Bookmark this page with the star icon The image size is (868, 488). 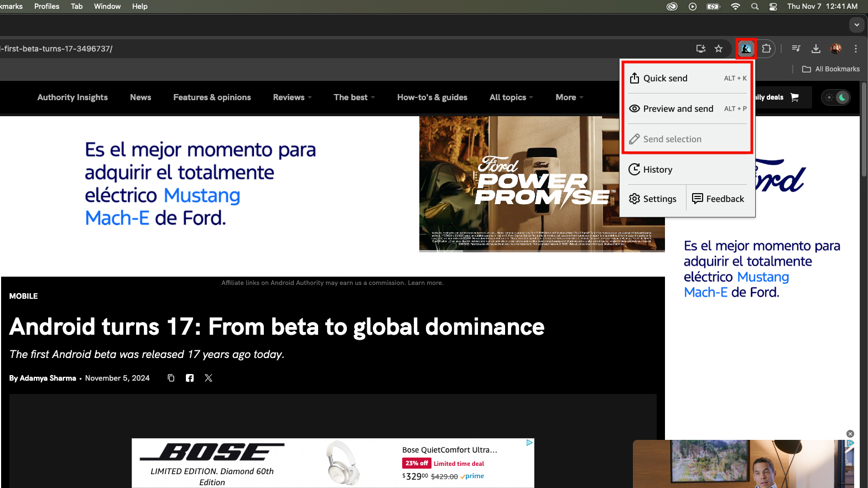click(x=719, y=49)
